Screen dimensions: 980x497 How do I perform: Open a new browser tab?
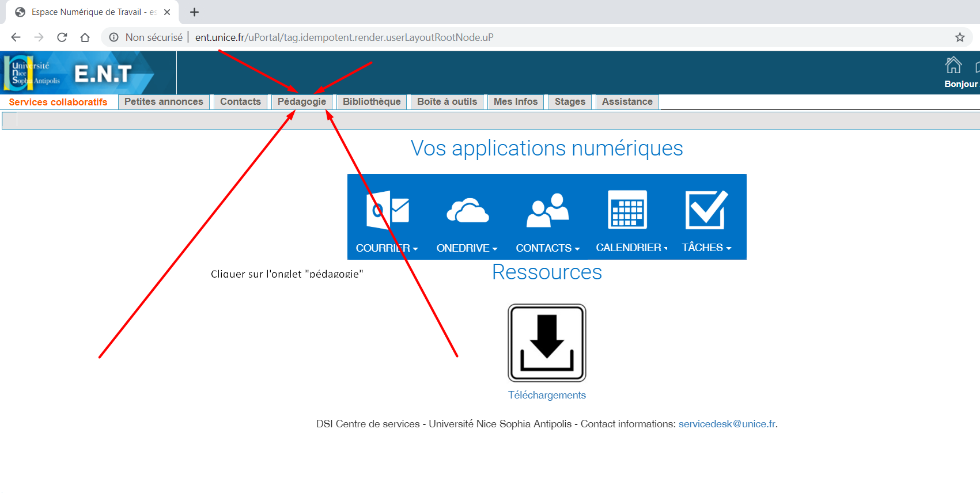(195, 12)
